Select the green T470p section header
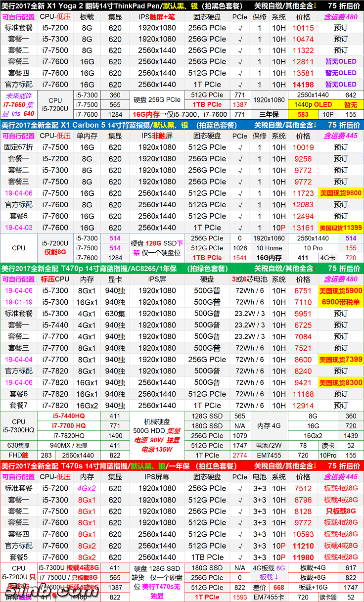The width and height of the screenshot is (364, 602). point(124,268)
